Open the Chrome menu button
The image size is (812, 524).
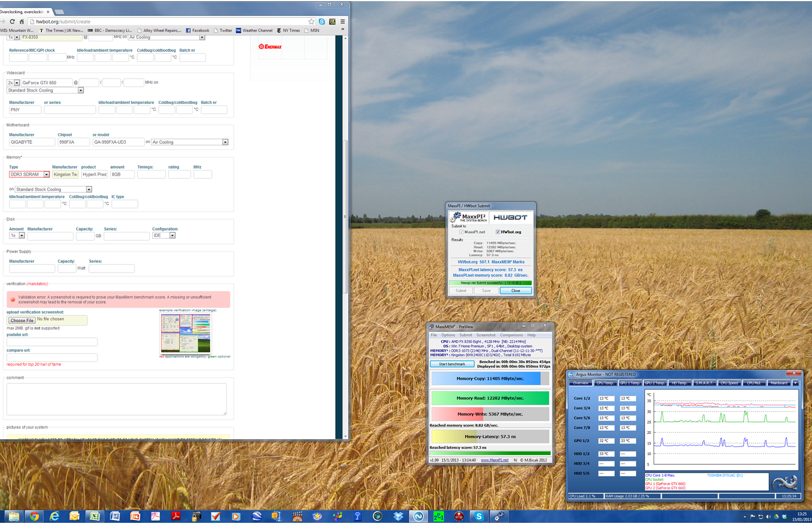tap(342, 22)
